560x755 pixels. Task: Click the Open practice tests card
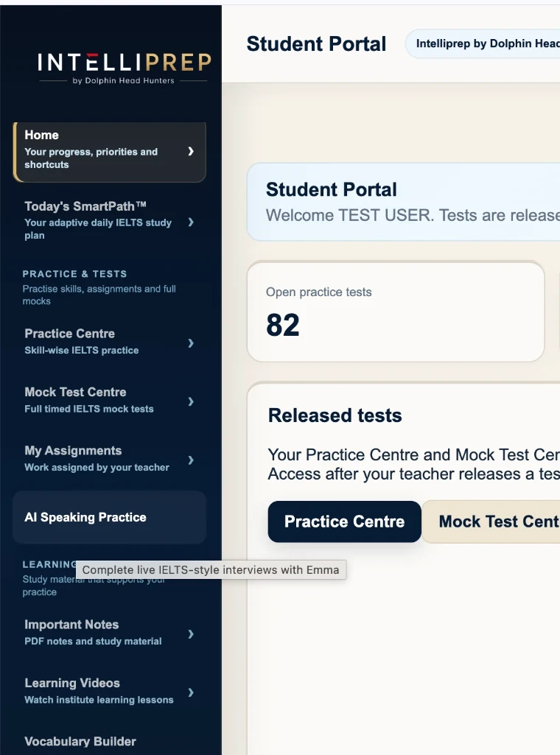click(396, 312)
